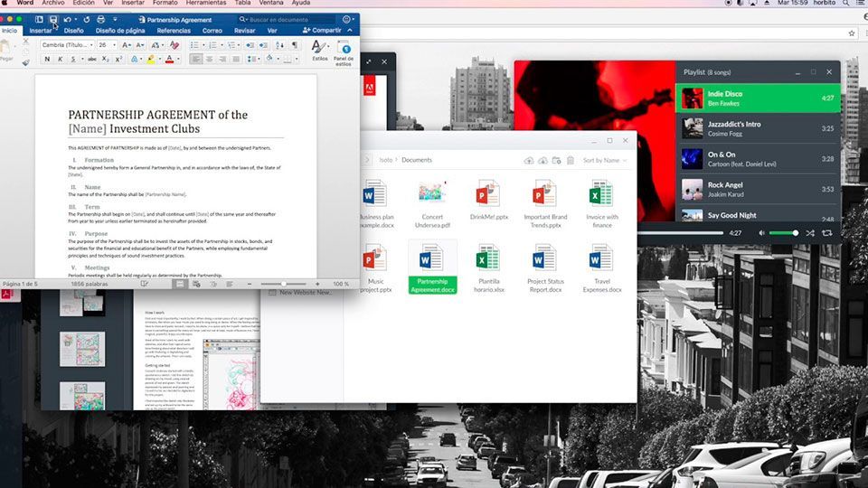Click the green volume slider in the music player
The image size is (868, 488).
(x=784, y=233)
